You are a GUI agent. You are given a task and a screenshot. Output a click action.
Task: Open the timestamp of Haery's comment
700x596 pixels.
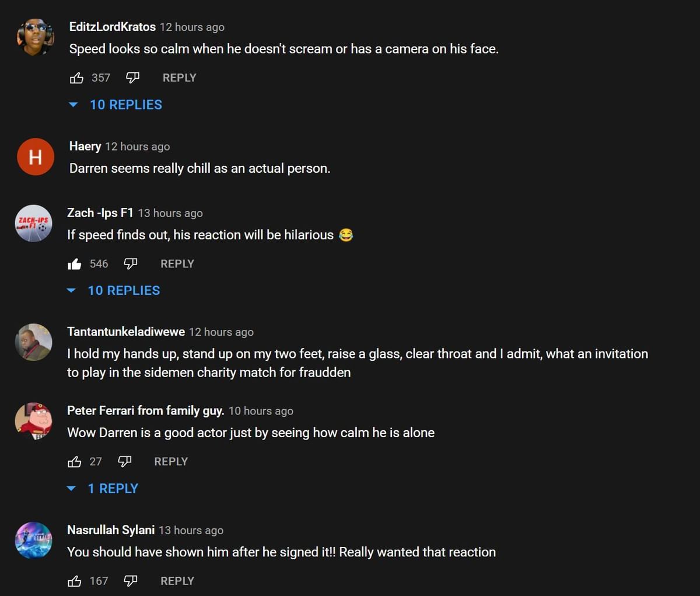point(138,146)
